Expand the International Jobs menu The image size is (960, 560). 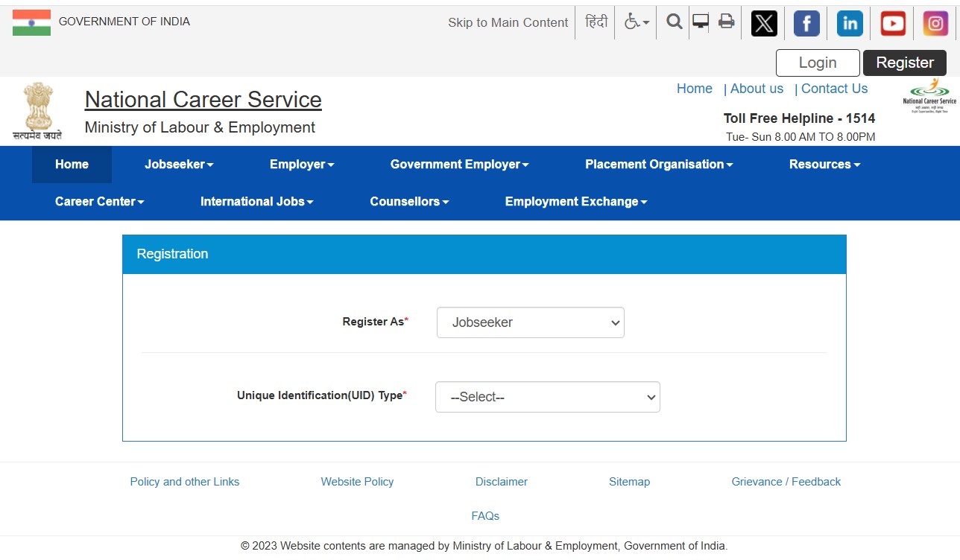click(256, 202)
